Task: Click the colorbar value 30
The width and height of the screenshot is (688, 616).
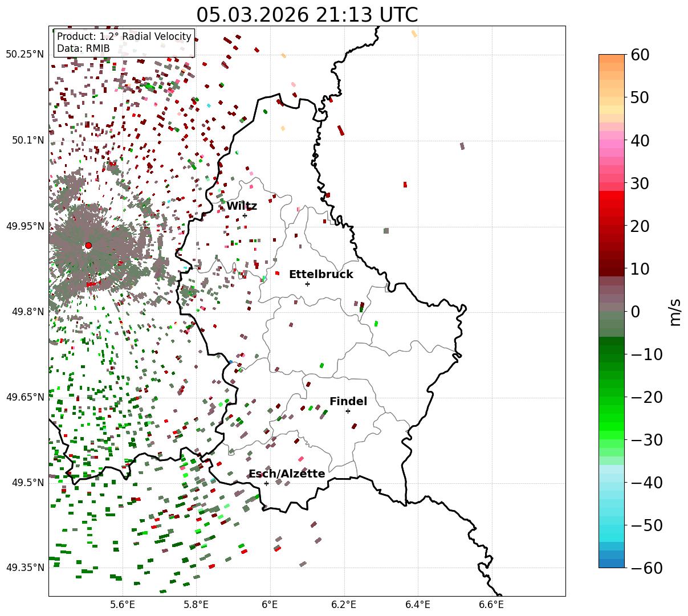Action: [640, 183]
